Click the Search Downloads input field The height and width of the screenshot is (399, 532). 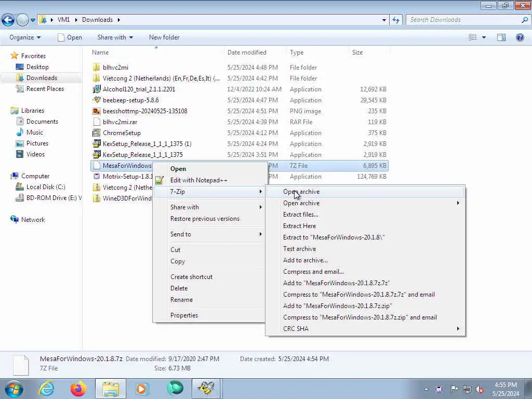coord(464,20)
